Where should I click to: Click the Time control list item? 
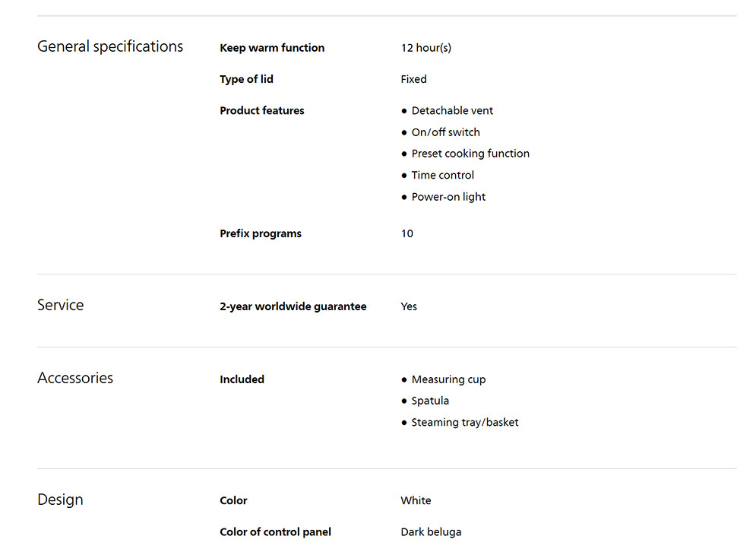[442, 176]
